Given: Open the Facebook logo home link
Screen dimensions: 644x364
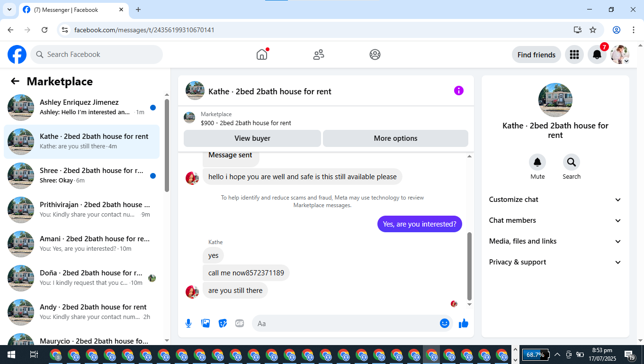Looking at the screenshot, I should [17, 55].
